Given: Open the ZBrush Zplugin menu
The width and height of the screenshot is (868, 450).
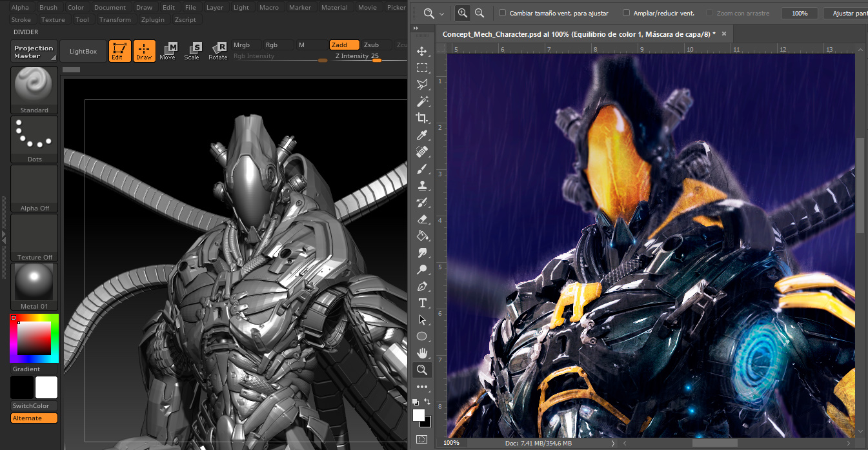Looking at the screenshot, I should click(152, 20).
